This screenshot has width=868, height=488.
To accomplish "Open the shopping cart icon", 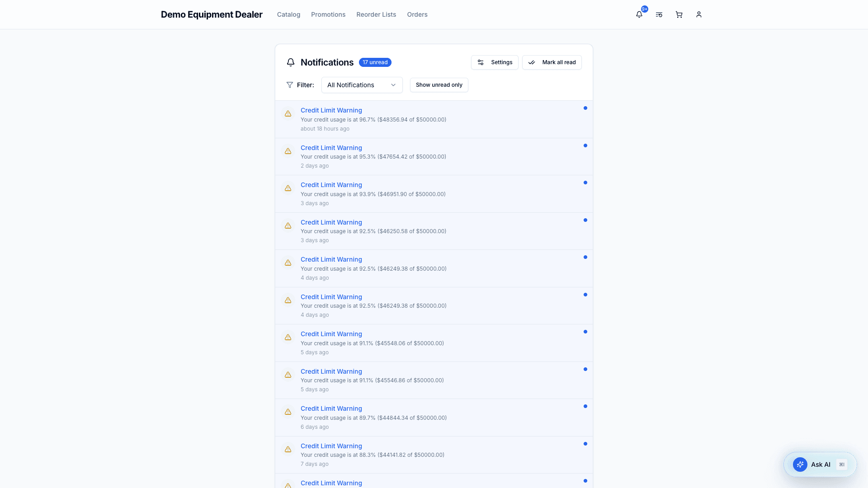I will click(x=679, y=14).
